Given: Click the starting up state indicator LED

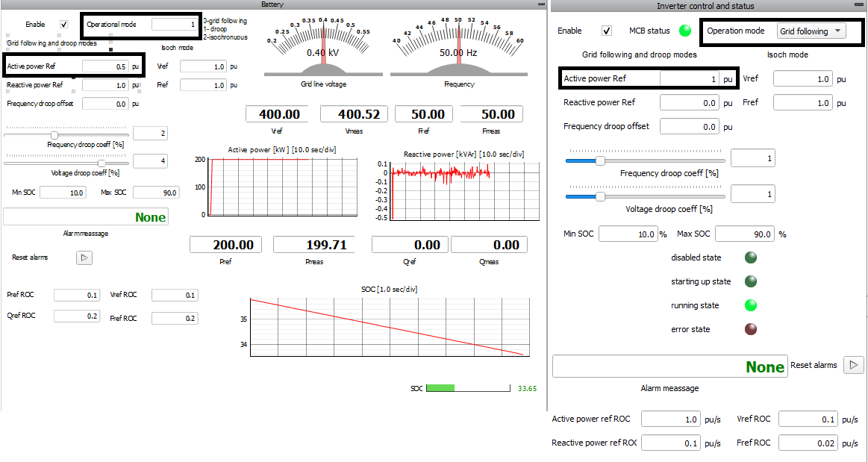Looking at the screenshot, I should (x=751, y=281).
